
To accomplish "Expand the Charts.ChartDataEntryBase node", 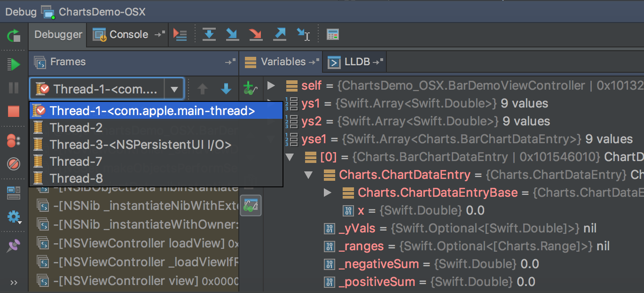I will [x=328, y=193].
